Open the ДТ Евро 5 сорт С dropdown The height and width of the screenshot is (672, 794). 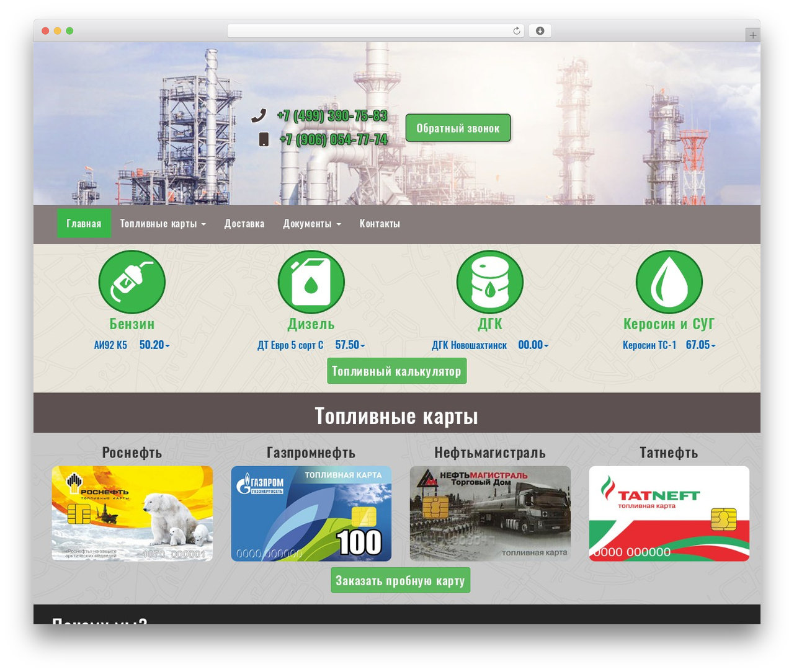click(x=311, y=345)
